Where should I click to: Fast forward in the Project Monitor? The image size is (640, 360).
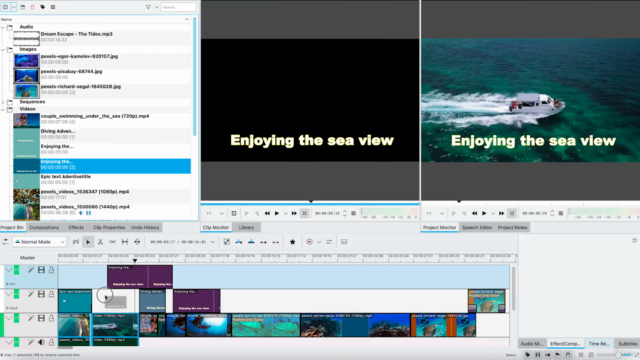click(x=501, y=213)
